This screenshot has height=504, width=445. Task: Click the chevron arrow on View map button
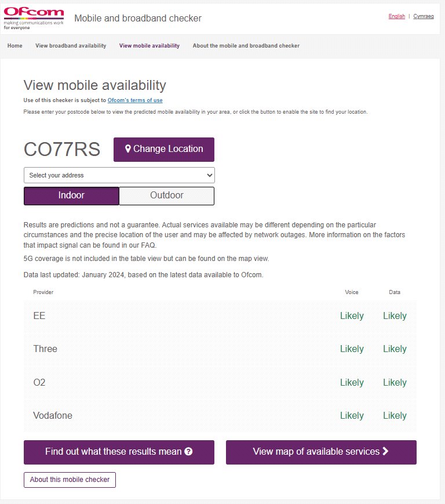385,451
